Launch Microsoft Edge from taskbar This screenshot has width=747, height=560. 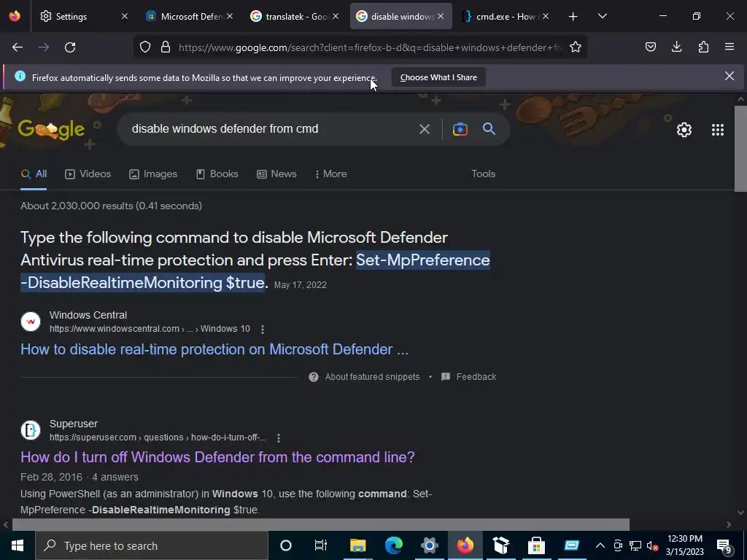tap(393, 545)
